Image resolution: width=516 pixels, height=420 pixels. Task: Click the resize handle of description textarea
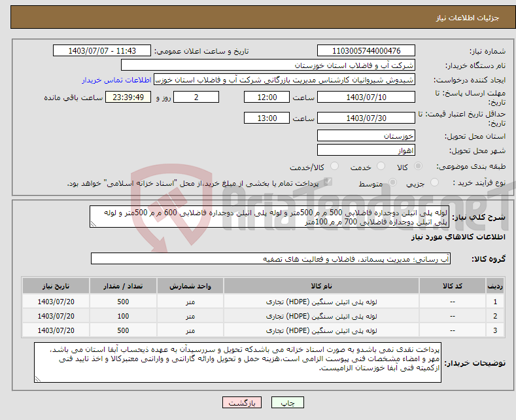coord(94,224)
